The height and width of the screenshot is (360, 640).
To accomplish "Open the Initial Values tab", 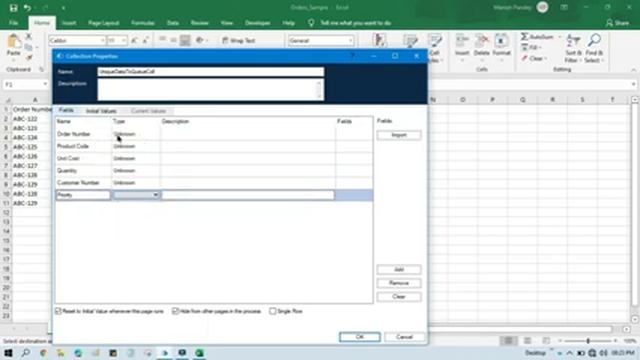I will (101, 111).
